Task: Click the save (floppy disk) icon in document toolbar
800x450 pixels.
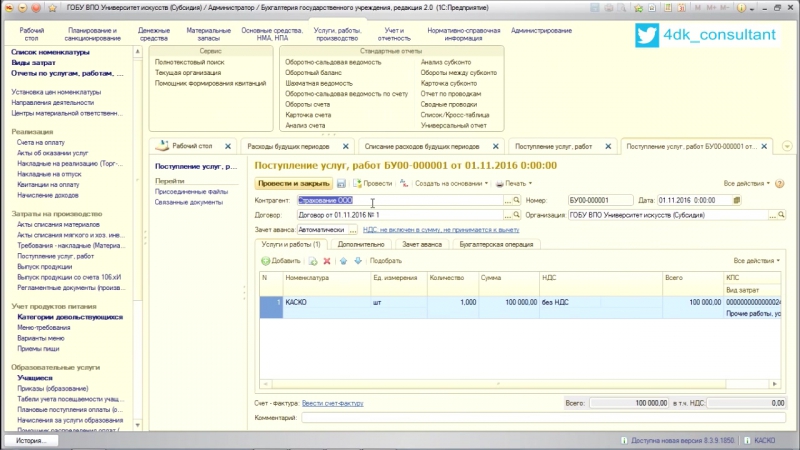Action: coord(341,184)
